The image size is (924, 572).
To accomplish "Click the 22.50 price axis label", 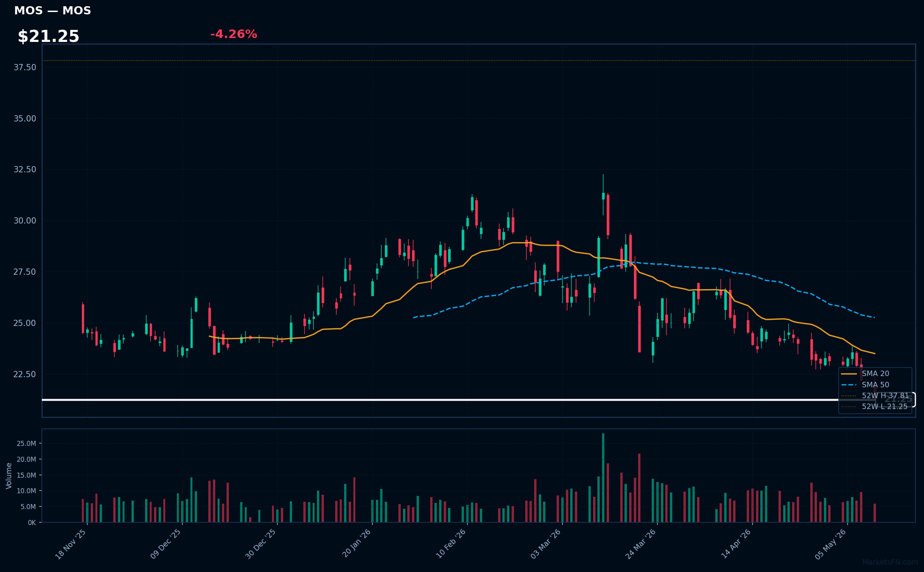I will pyautogui.click(x=25, y=374).
